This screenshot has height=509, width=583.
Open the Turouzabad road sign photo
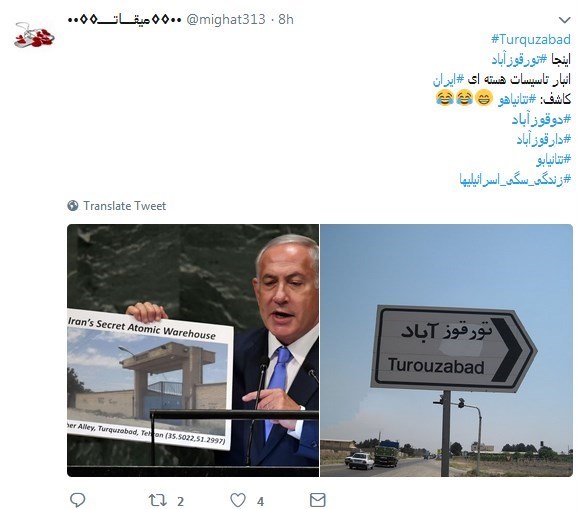tap(447, 350)
